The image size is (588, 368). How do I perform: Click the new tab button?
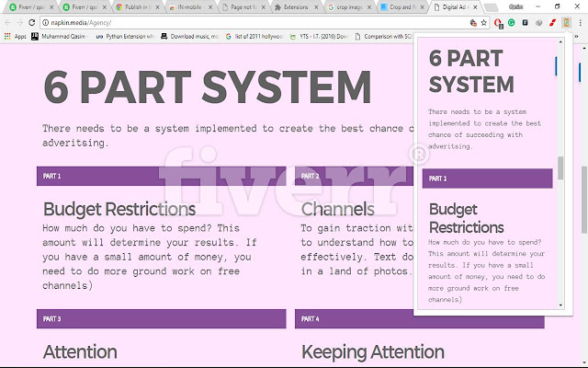pos(491,7)
